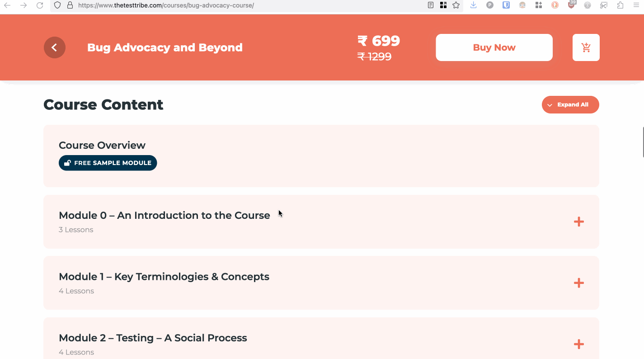Click the screenshot scissors extension icon

(604, 5)
